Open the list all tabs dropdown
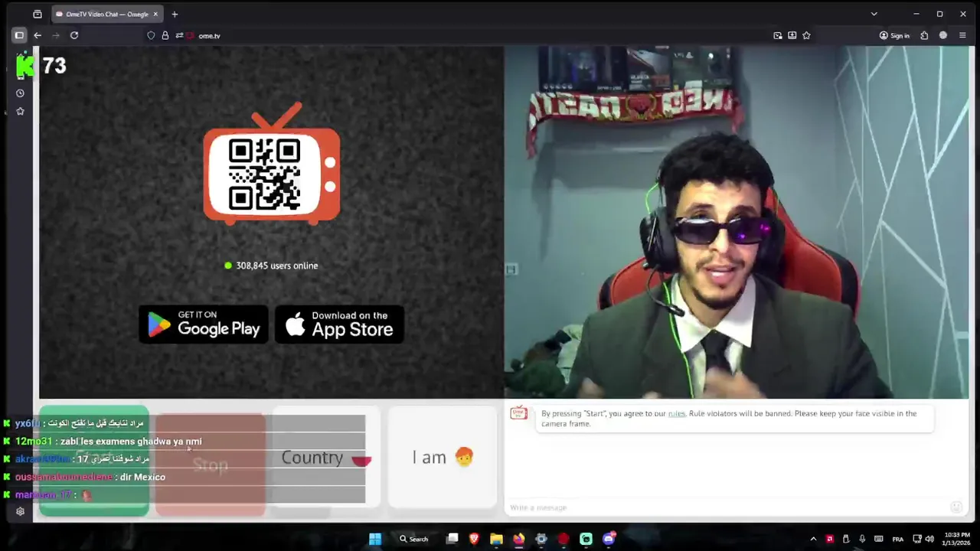This screenshot has width=980, height=551. (874, 14)
